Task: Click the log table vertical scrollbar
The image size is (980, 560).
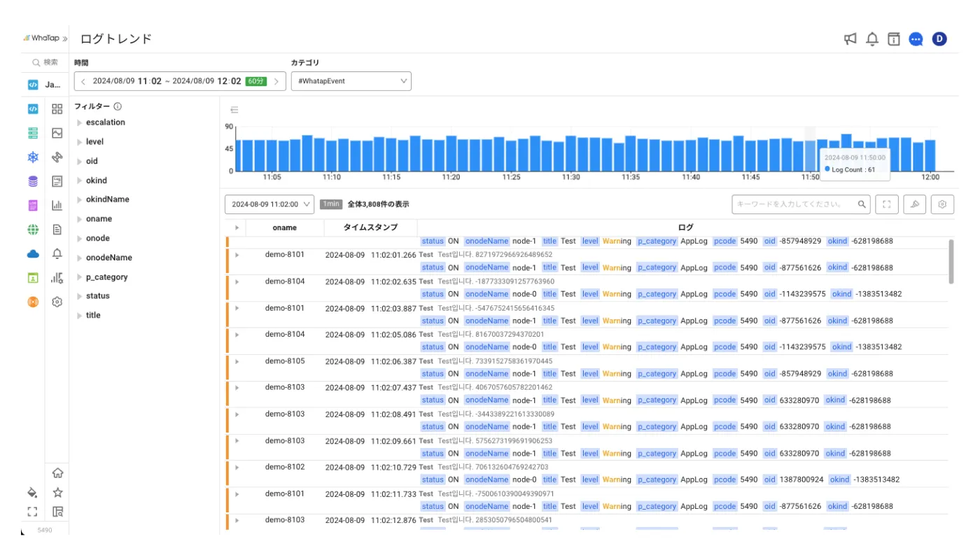Action: 951,261
